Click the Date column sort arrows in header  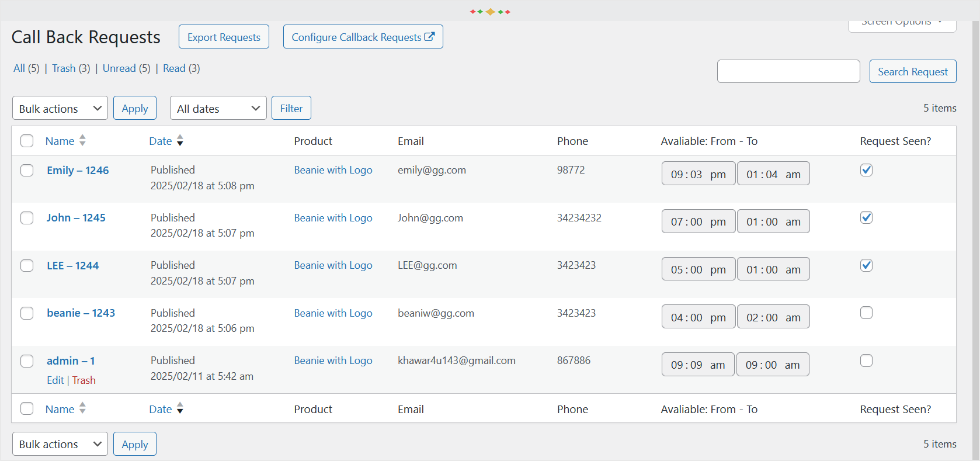(x=180, y=140)
